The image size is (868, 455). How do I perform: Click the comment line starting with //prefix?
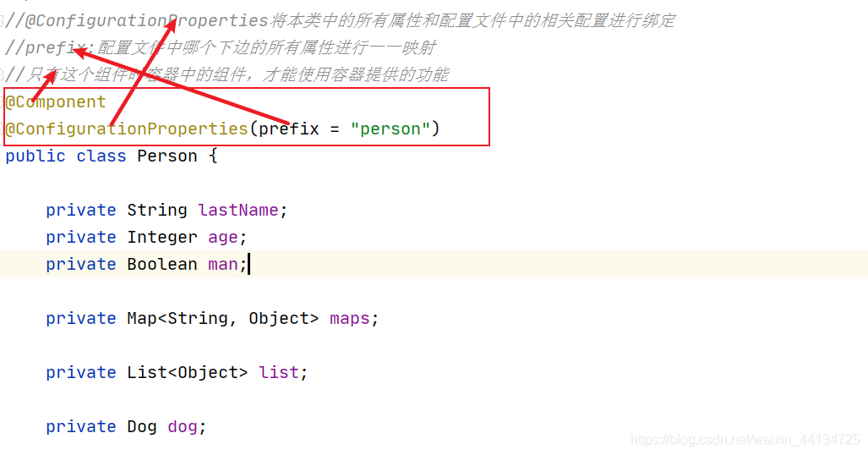(221, 47)
